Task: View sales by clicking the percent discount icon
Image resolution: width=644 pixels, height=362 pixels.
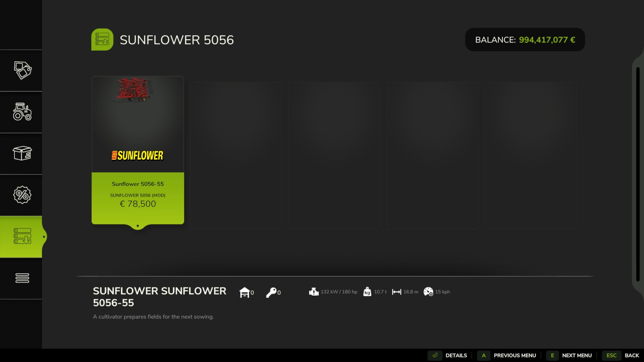Action: click(x=22, y=195)
